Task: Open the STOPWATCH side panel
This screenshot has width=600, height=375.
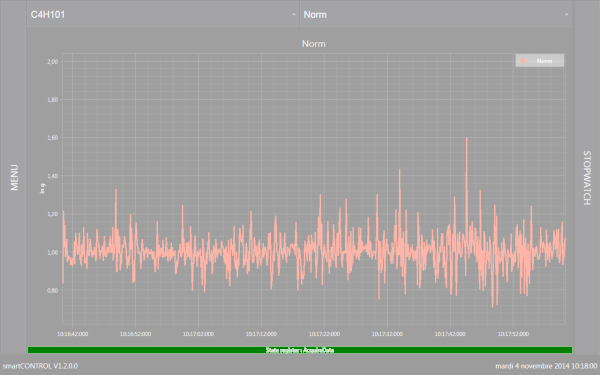Action: [587, 177]
